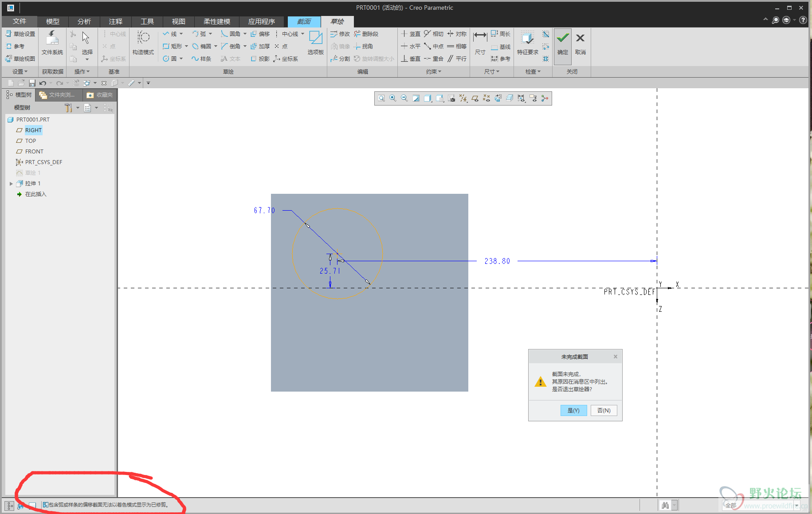
Task: Click the 特征要求 feature requirements icon
Action: (527, 43)
